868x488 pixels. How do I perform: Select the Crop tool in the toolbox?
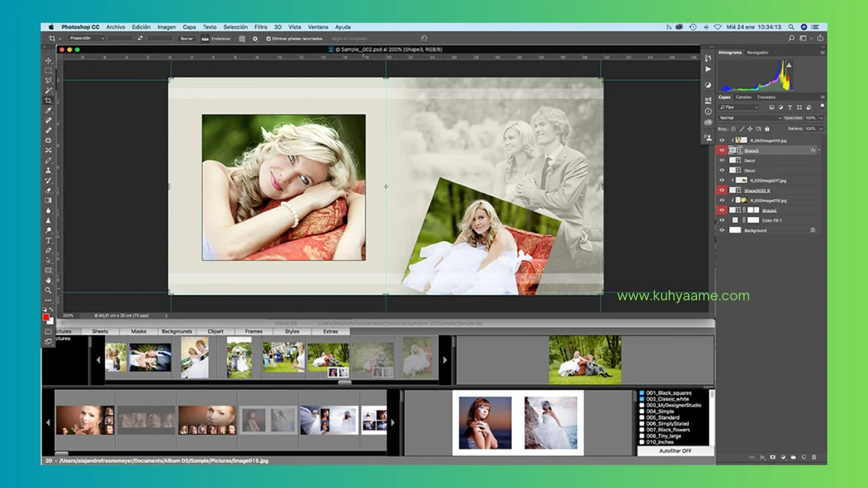click(x=48, y=100)
